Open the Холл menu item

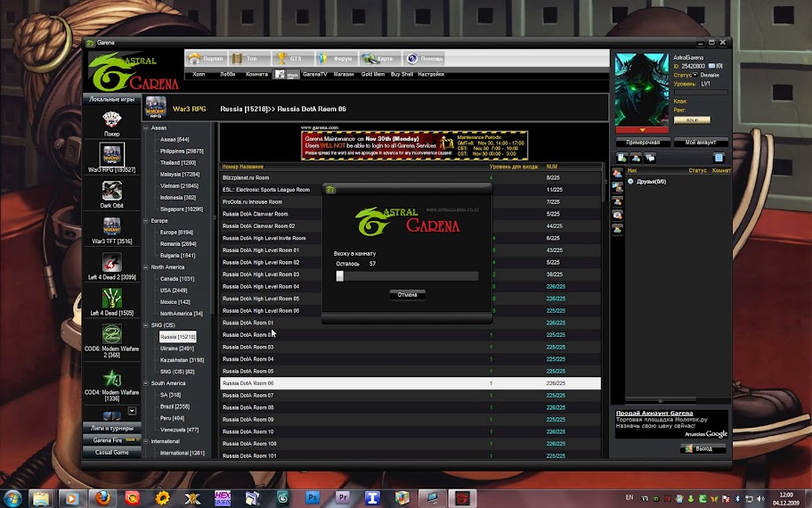pos(199,75)
